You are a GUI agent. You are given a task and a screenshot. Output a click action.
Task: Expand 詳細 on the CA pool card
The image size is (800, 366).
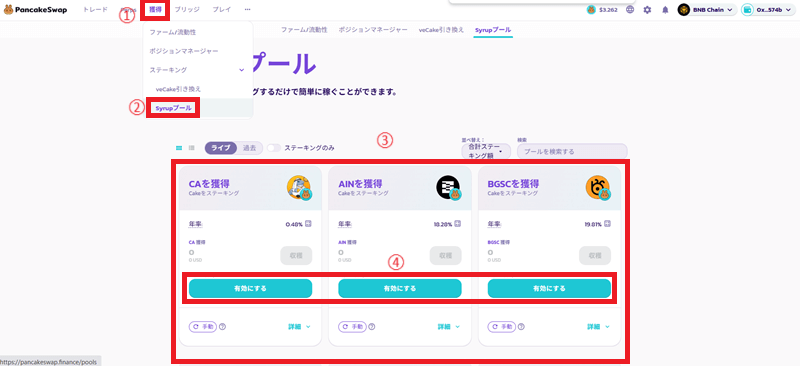299,327
